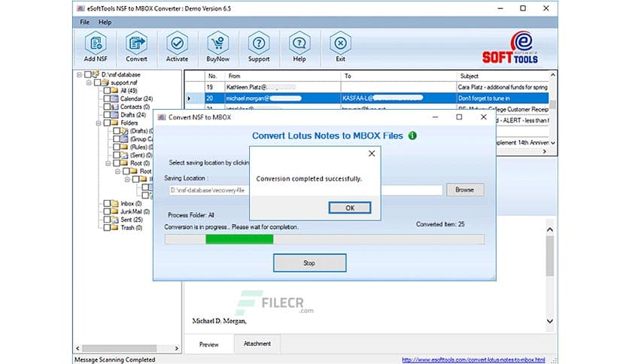Viewport: 629px width, 364px height.
Task: Close the conversion completed message box
Action: pos(372,153)
